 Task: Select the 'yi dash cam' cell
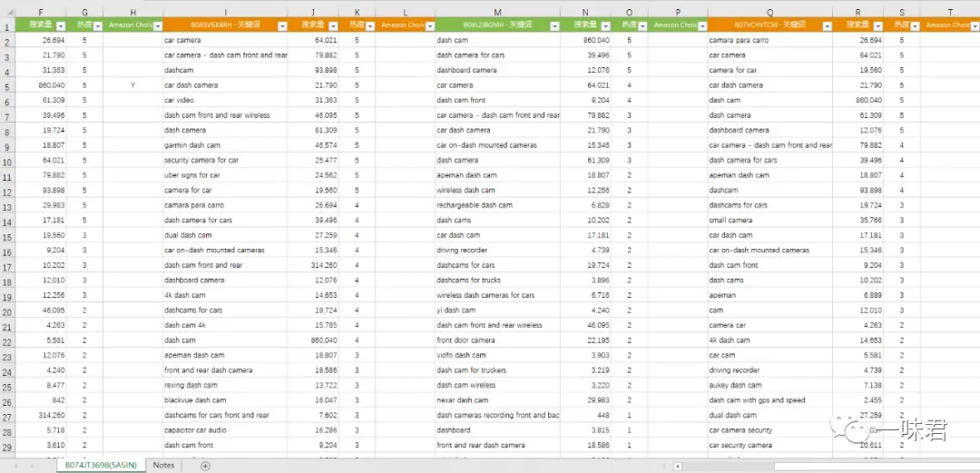[x=497, y=310]
